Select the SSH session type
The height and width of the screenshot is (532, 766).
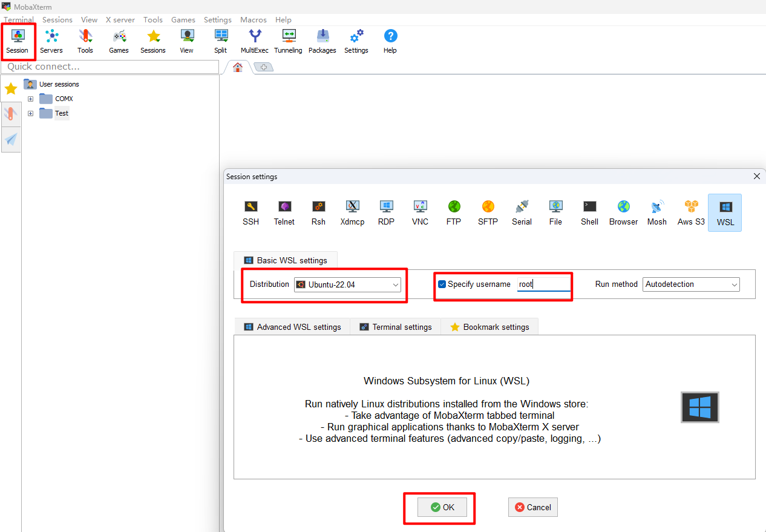point(251,213)
